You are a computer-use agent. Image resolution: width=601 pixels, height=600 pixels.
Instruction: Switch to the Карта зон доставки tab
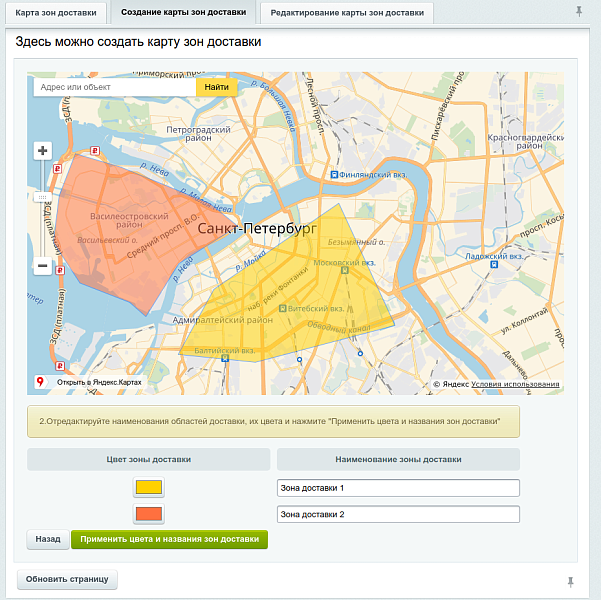[56, 13]
